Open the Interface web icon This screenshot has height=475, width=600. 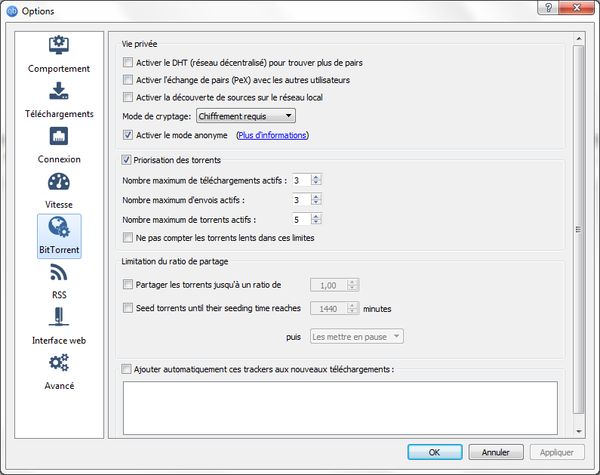pos(59,317)
